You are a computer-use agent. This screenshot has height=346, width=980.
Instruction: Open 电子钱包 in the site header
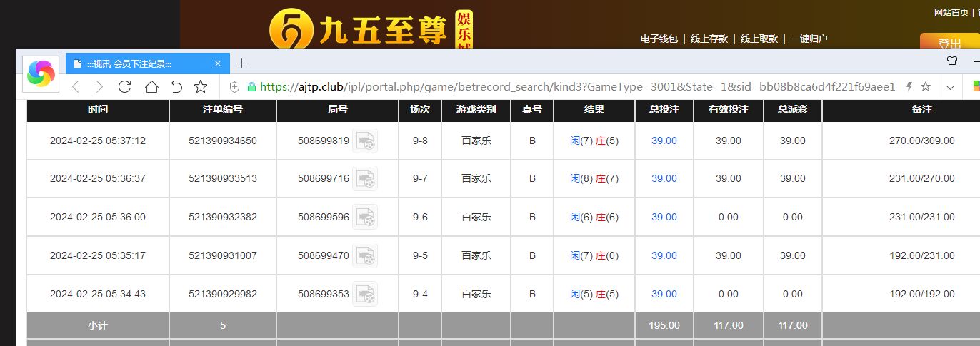click(659, 39)
